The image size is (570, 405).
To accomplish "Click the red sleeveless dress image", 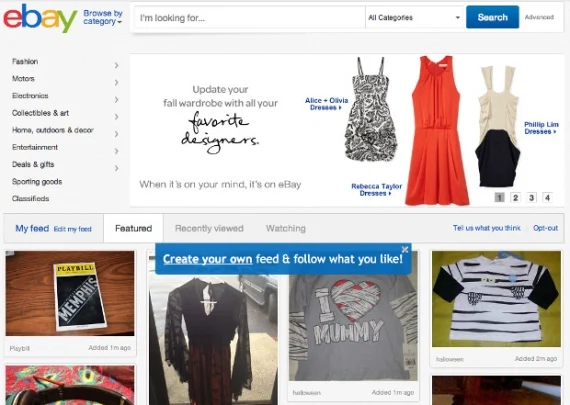I will [x=436, y=130].
